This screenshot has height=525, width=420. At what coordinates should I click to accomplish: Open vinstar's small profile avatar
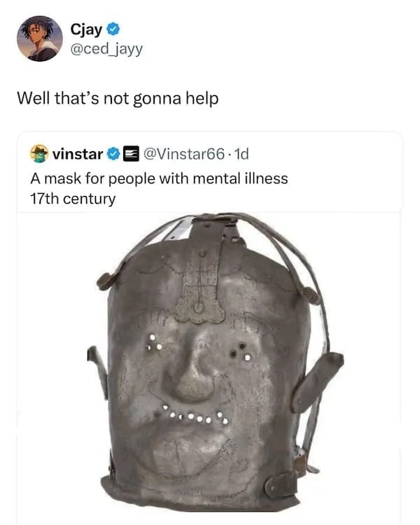click(39, 154)
